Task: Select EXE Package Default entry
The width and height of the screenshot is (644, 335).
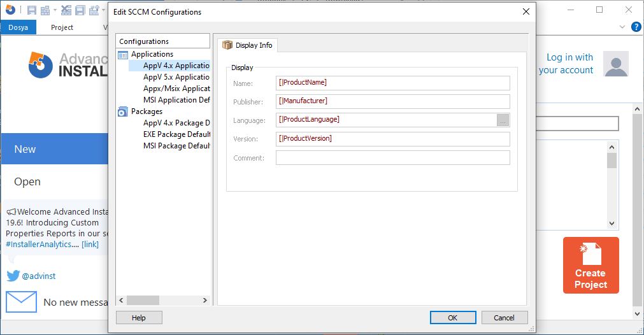Action: (176, 134)
